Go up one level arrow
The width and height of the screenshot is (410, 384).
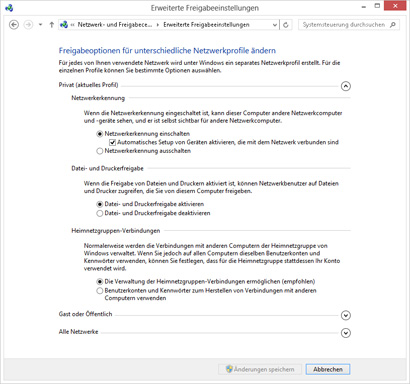click(x=52, y=25)
